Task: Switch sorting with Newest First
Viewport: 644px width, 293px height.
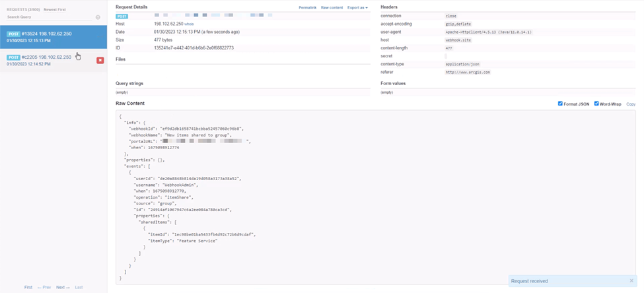Action: [55, 9]
